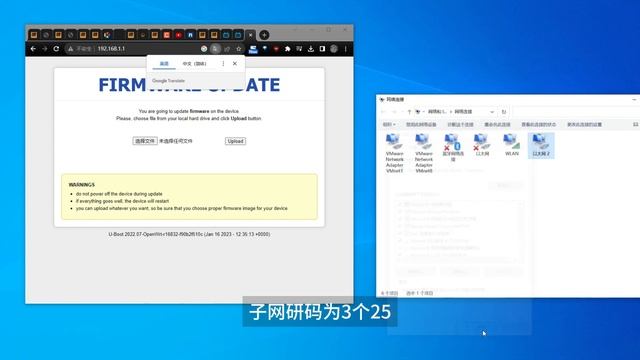The height and width of the screenshot is (360, 640).
Task: Open the Chrome extensions puzzle icon
Action: pos(287,49)
